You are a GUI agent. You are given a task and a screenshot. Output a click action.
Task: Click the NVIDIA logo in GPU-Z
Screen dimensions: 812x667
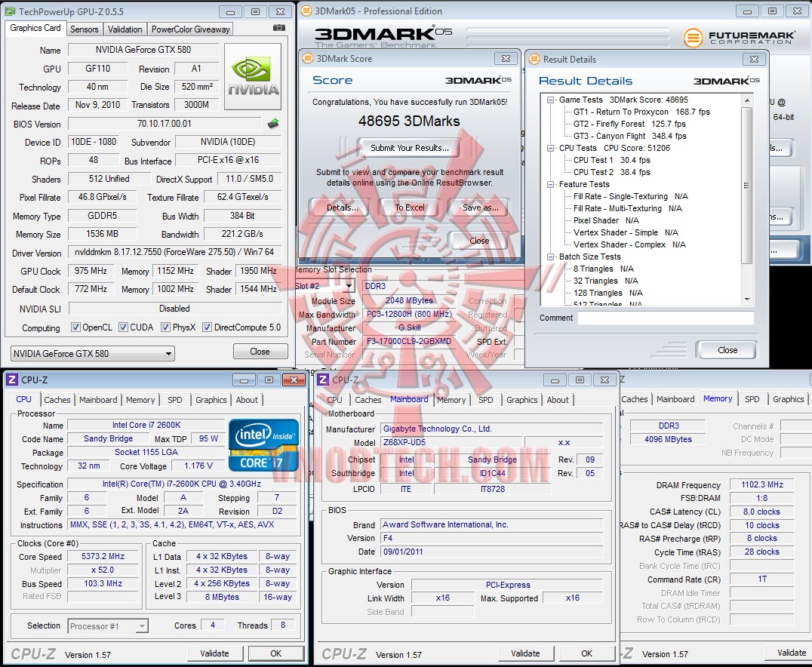pyautogui.click(x=254, y=77)
